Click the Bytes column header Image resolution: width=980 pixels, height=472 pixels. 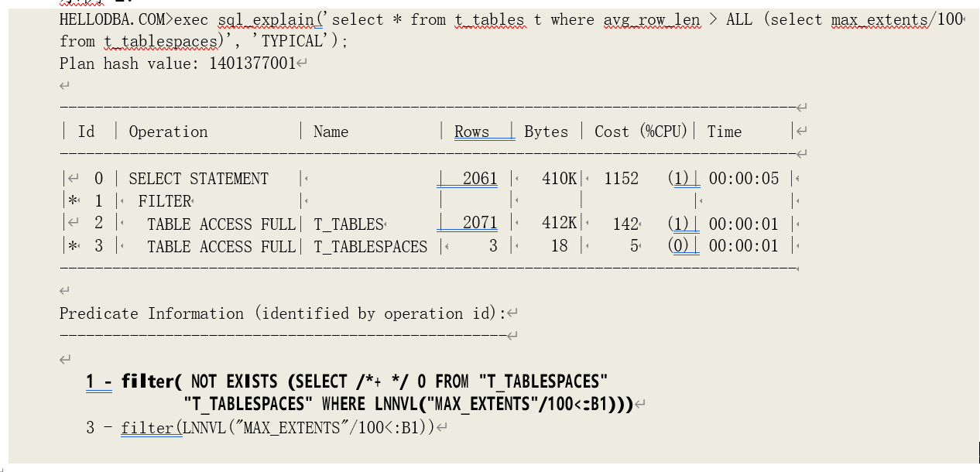pyautogui.click(x=546, y=132)
